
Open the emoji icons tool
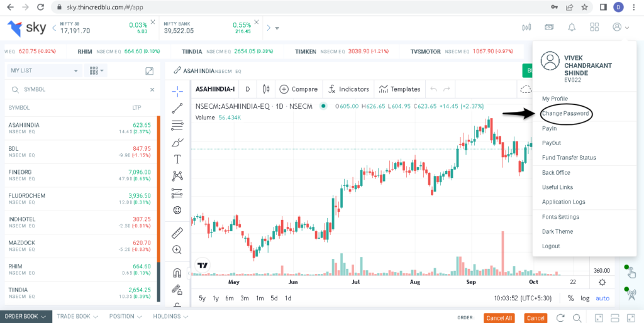pyautogui.click(x=177, y=210)
